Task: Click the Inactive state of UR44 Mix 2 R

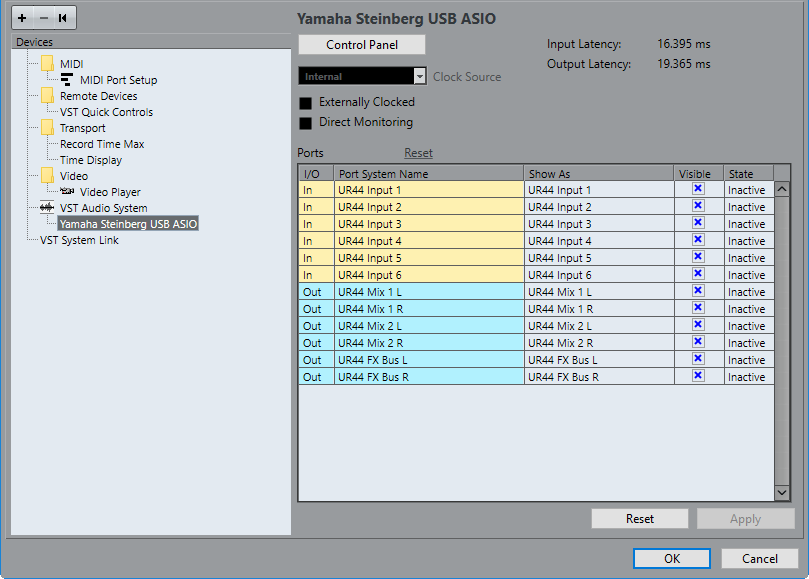Action: (x=747, y=343)
